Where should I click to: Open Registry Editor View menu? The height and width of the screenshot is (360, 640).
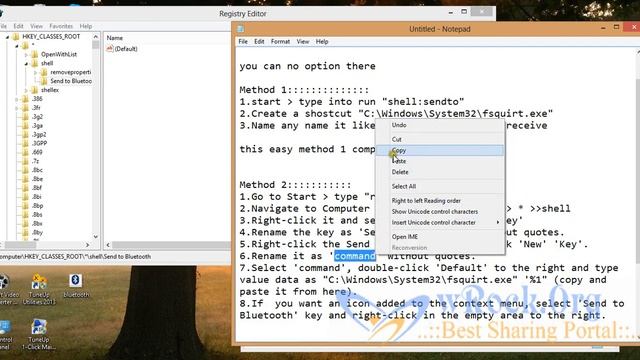pos(36,26)
